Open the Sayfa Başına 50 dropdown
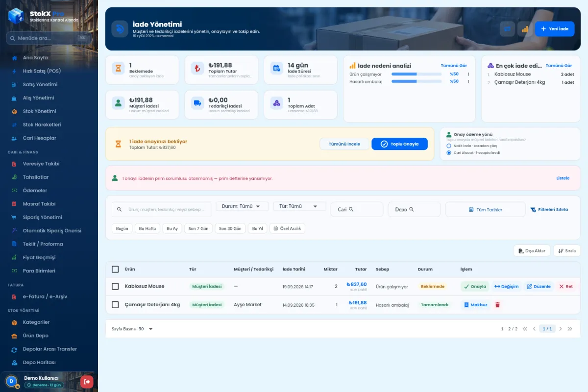Screen dimensions: 588x392 (146, 329)
